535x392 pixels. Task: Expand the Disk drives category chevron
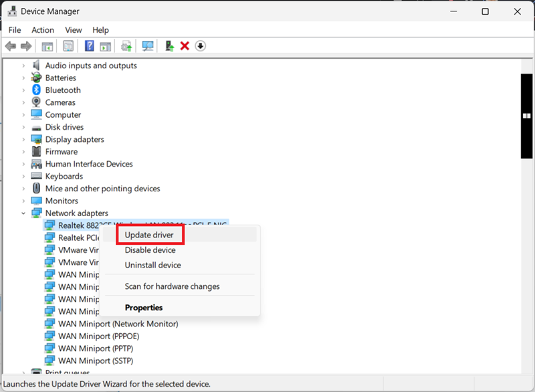(23, 127)
